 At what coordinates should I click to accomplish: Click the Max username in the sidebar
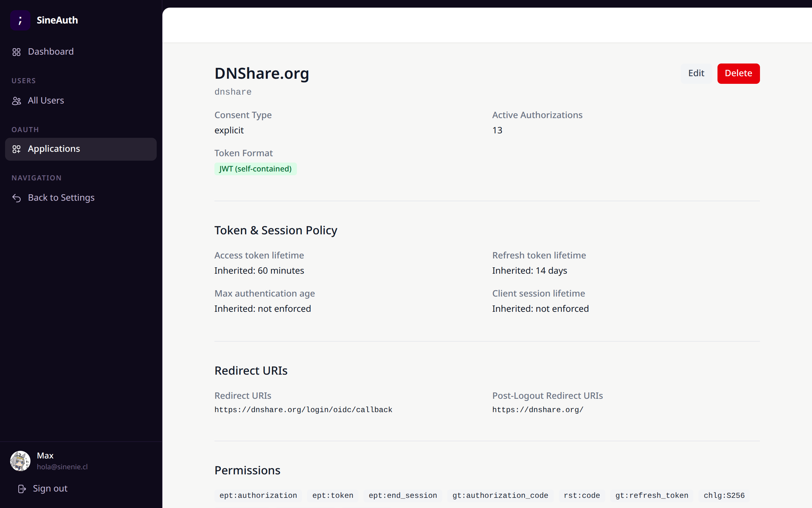pyautogui.click(x=45, y=456)
